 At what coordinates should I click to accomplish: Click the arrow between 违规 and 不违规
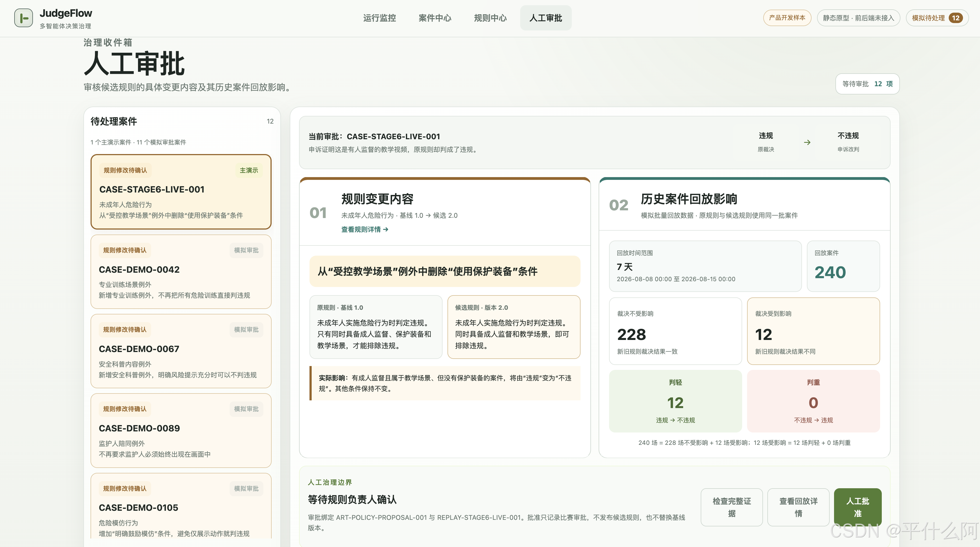807,142
